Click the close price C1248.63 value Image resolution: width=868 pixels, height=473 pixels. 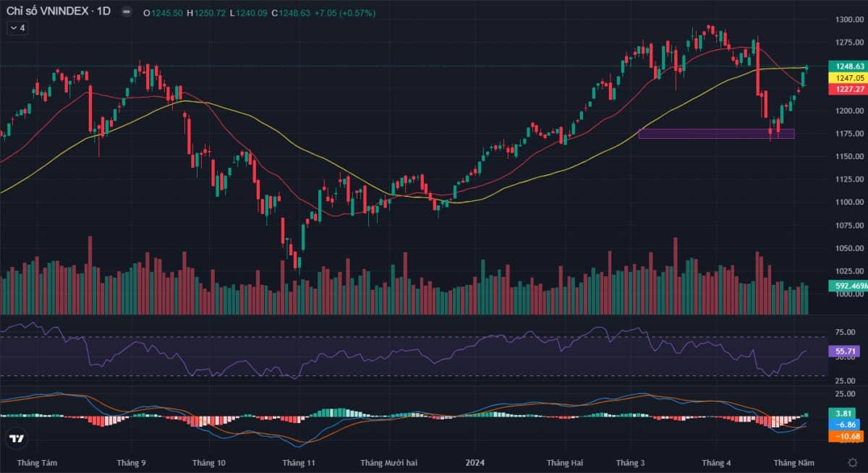(x=291, y=13)
